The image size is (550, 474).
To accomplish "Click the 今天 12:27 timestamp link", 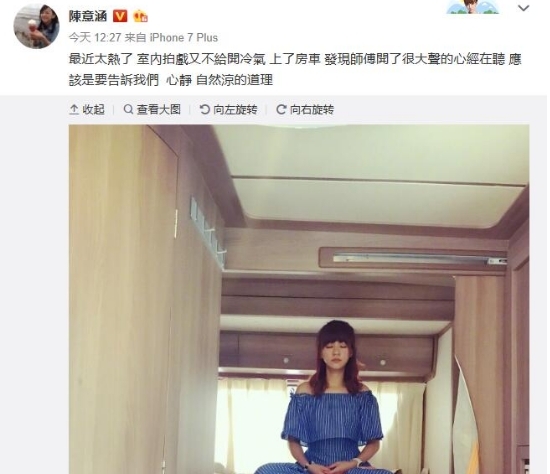I will [x=95, y=38].
